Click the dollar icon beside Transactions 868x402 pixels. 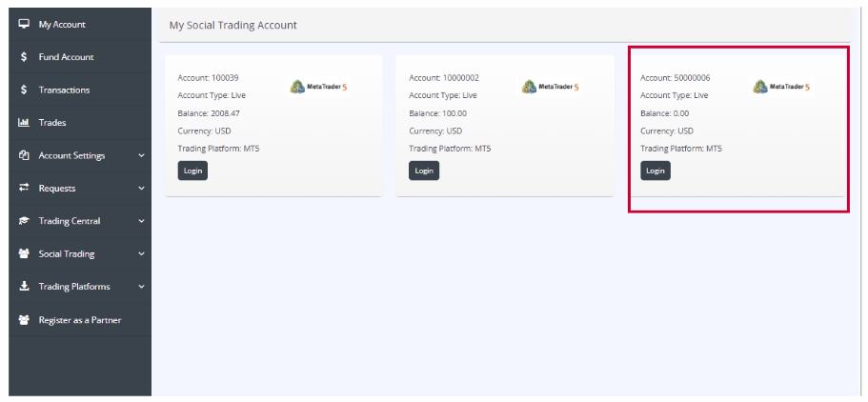tap(24, 90)
